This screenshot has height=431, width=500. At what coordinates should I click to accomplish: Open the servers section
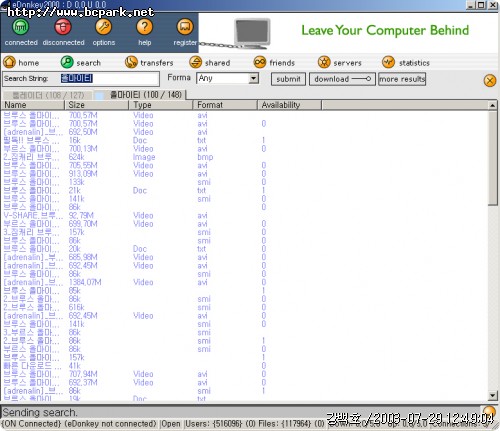coord(339,62)
